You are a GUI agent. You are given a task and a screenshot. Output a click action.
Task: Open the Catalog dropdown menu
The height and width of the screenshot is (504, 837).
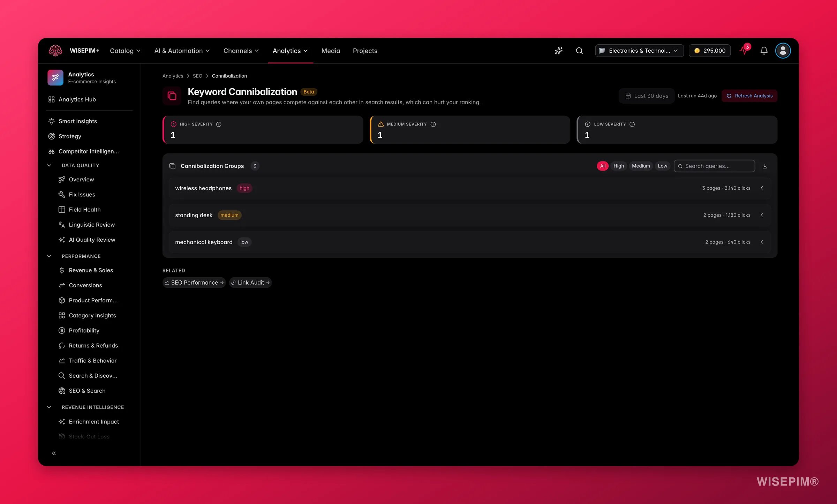125,51
